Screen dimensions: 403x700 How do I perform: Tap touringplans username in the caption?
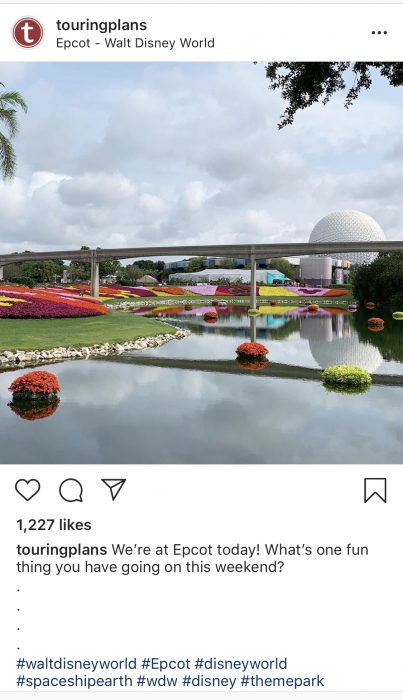[62, 550]
